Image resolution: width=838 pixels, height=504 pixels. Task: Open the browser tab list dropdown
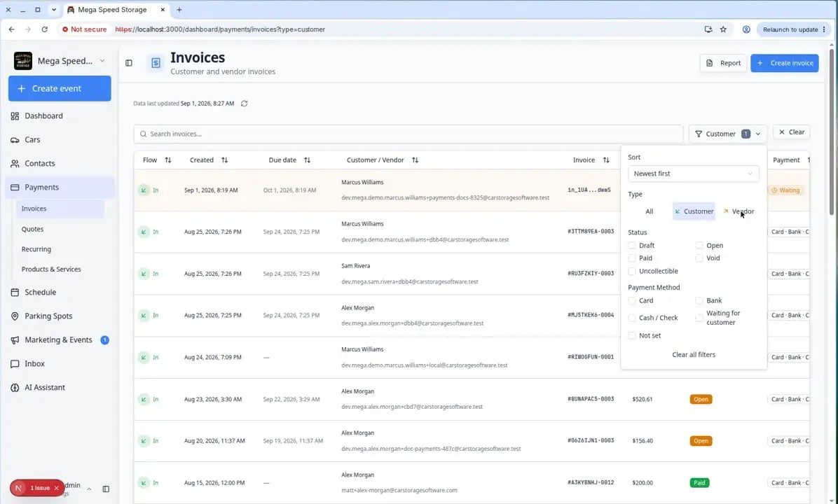(54, 10)
